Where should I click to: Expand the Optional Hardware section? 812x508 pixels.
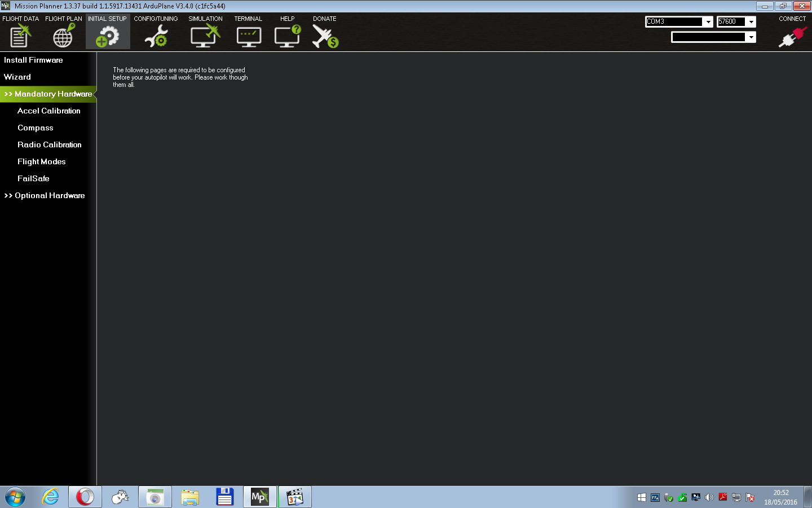click(45, 195)
